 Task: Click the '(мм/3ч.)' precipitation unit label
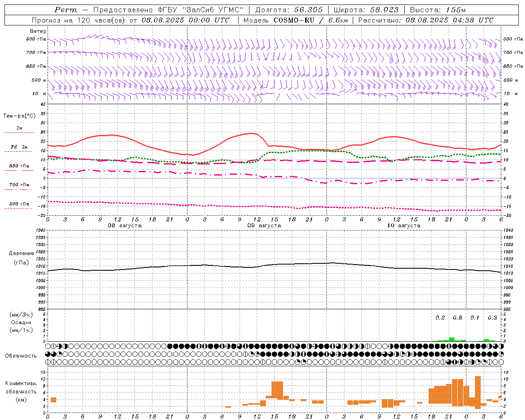coord(21,315)
